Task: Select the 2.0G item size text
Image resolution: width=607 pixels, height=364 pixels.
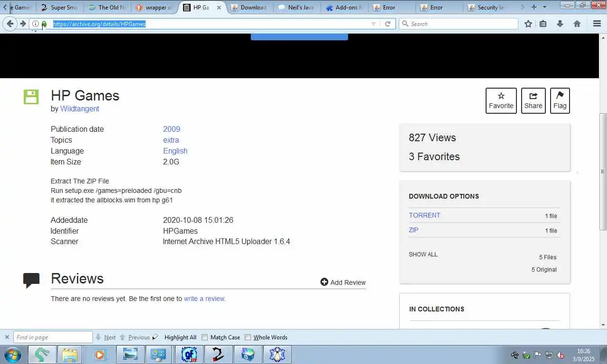Action: [171, 162]
